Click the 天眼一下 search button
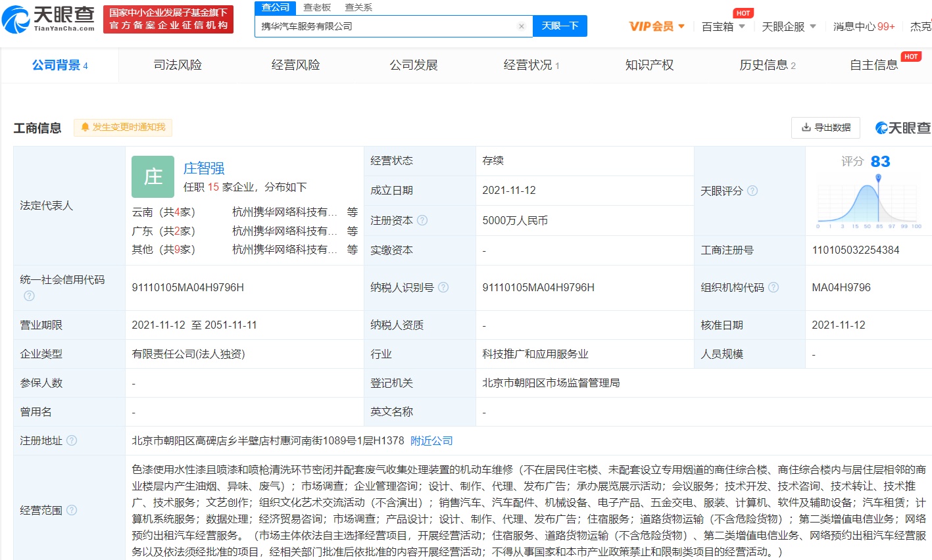Screen dimensions: 932x560 tap(560, 26)
